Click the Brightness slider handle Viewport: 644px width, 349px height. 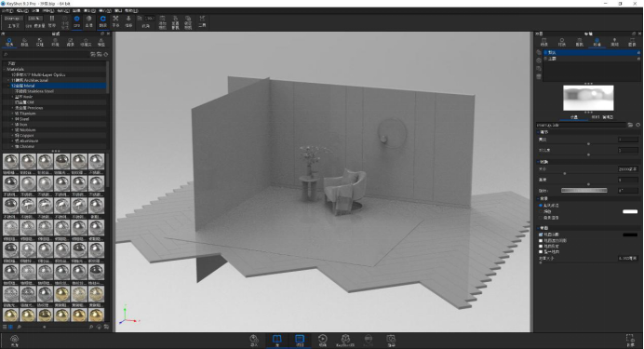(x=588, y=143)
